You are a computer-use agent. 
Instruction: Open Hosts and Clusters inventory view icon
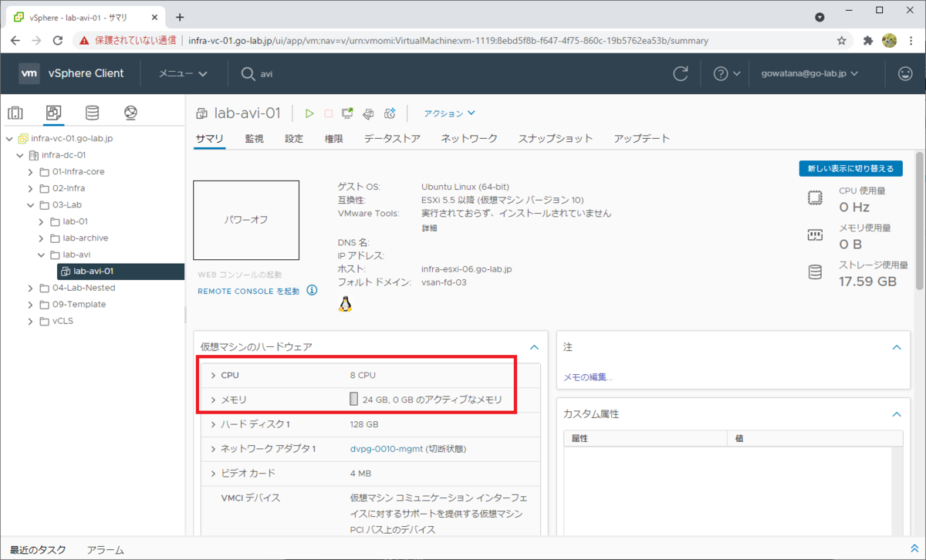pyautogui.click(x=15, y=113)
